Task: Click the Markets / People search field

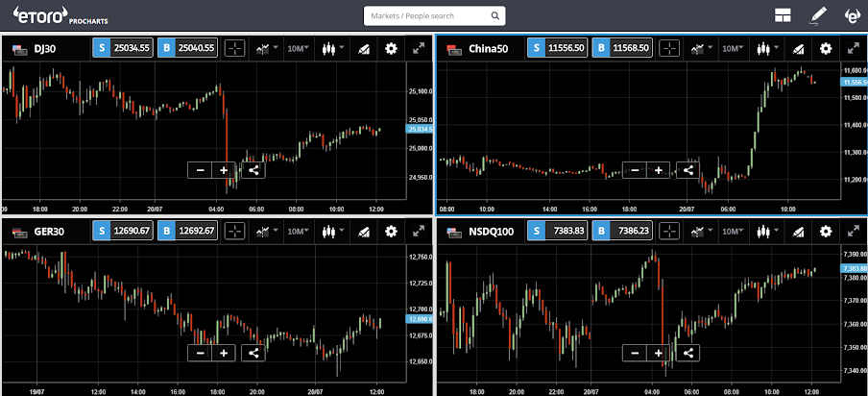Action: (435, 16)
